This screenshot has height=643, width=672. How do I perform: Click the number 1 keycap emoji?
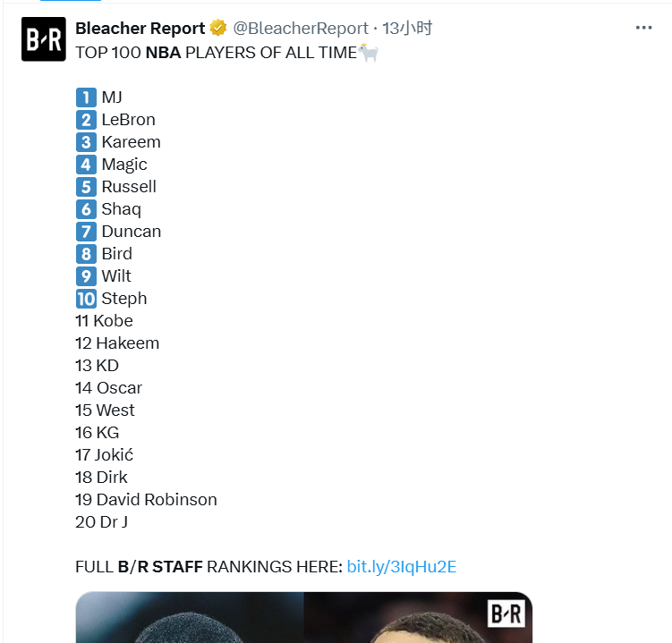(86, 97)
